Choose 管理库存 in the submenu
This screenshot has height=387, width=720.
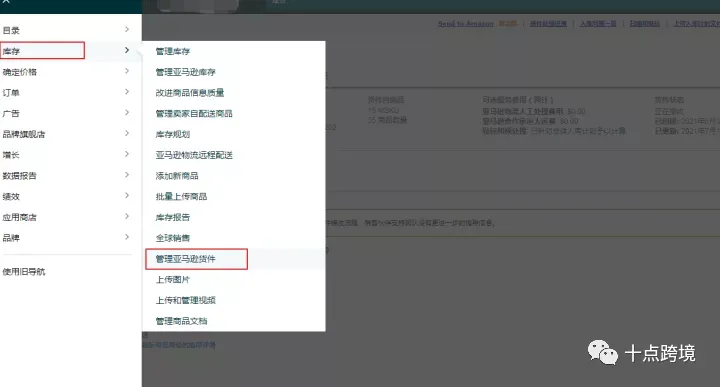[173, 51]
